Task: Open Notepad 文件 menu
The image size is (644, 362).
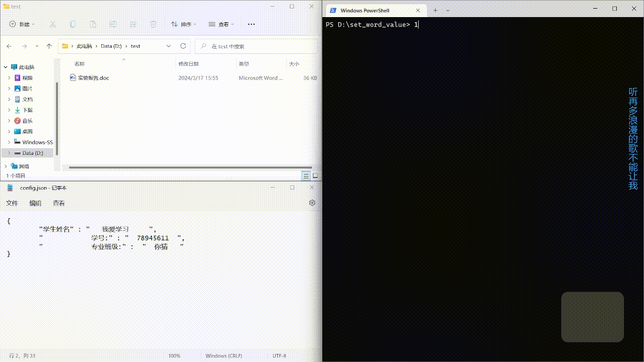Action: [x=12, y=203]
